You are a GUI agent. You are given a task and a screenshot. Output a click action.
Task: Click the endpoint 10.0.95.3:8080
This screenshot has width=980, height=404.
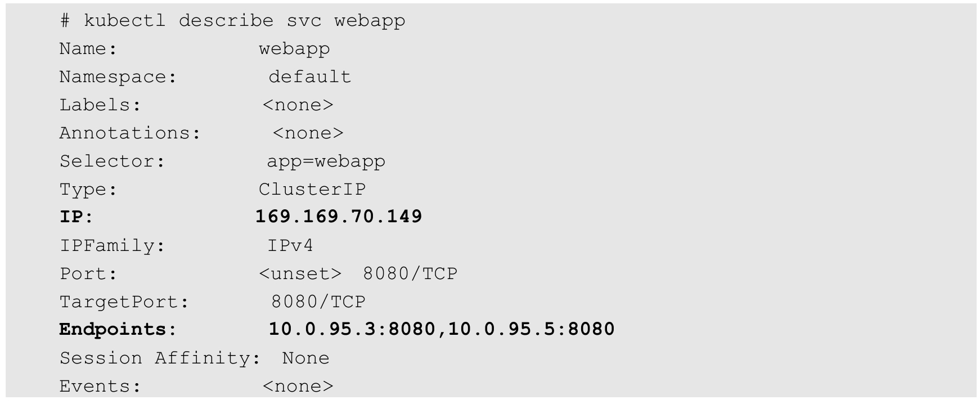point(352,329)
